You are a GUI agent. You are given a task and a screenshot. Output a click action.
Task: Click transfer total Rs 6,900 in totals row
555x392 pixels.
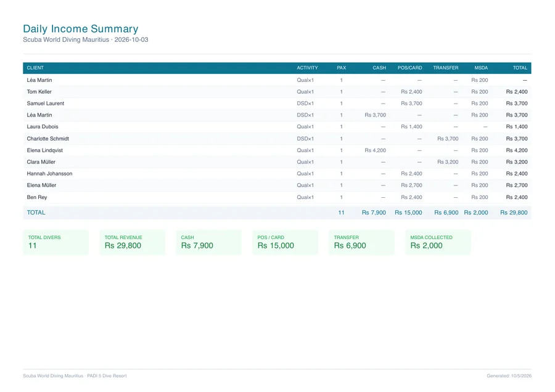pyautogui.click(x=446, y=212)
